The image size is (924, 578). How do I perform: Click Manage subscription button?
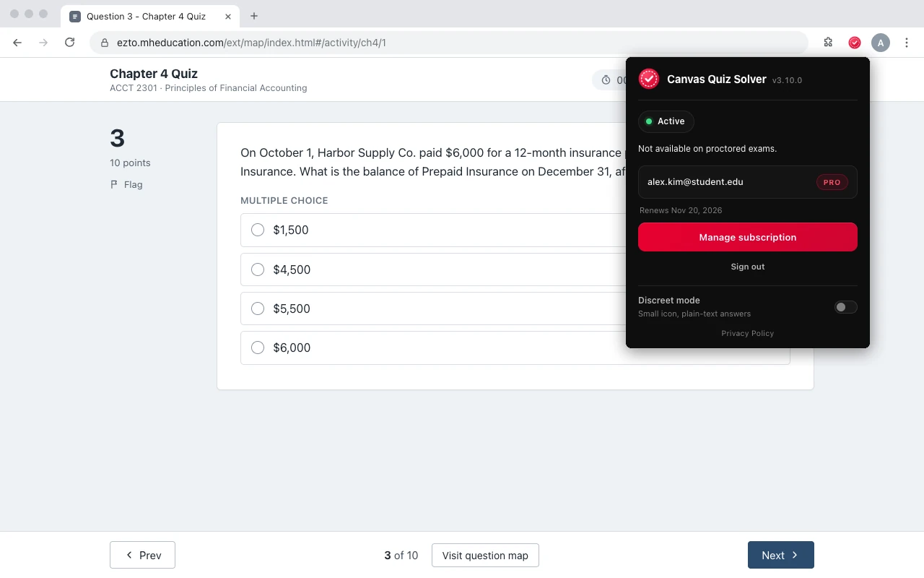point(748,237)
